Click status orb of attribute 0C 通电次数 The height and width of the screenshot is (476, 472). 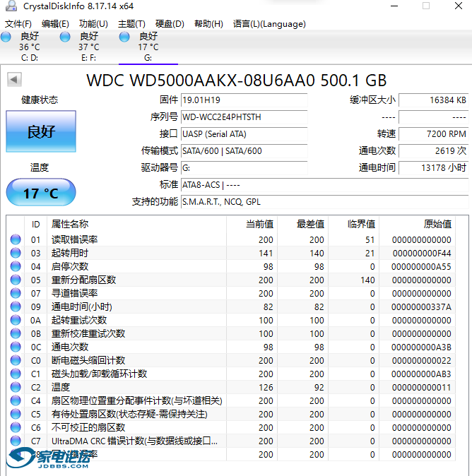coord(16,347)
